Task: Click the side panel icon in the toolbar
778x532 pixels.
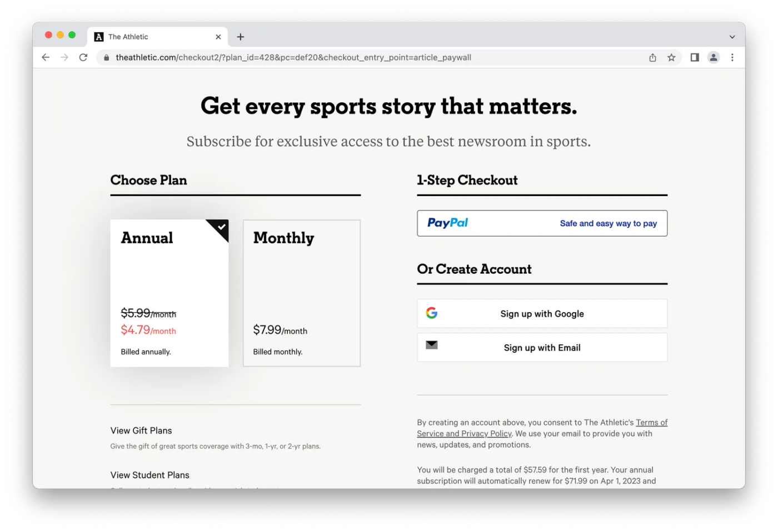Action: [x=694, y=57]
